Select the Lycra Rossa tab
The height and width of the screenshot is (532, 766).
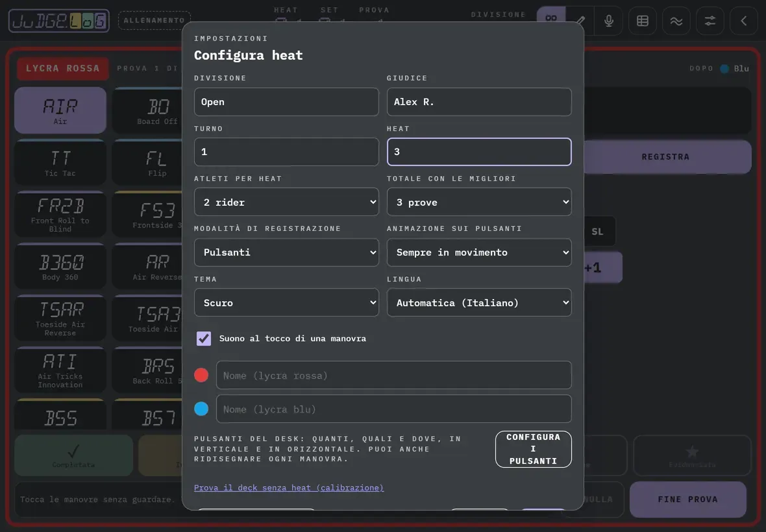pos(62,68)
